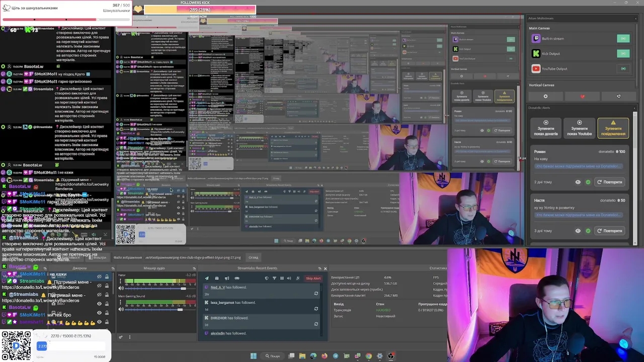Click 'Повторити' for Роман's donation
Screen dimensions: 644x362
click(x=610, y=182)
